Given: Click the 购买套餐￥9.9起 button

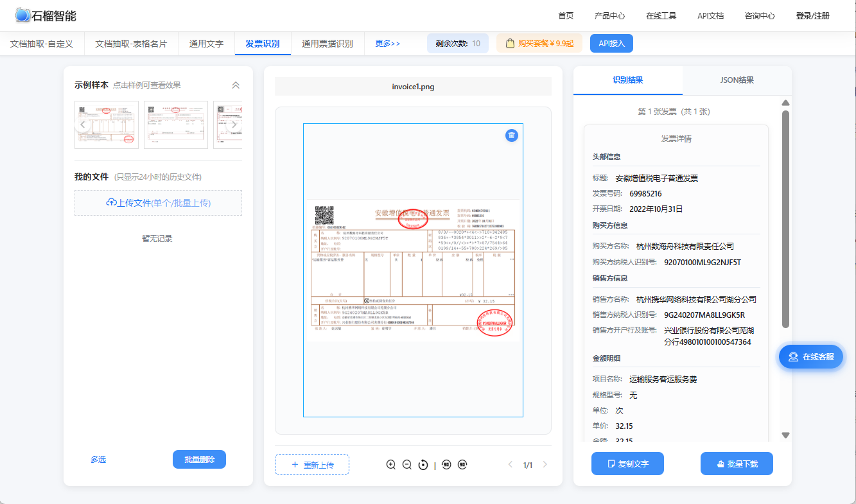Looking at the screenshot, I should 539,44.
